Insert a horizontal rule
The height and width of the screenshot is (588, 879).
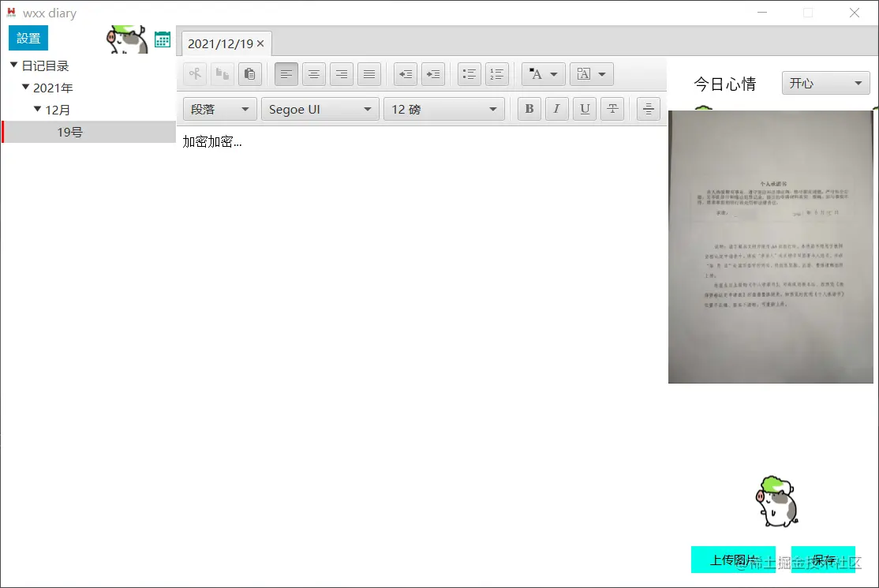[x=648, y=109]
